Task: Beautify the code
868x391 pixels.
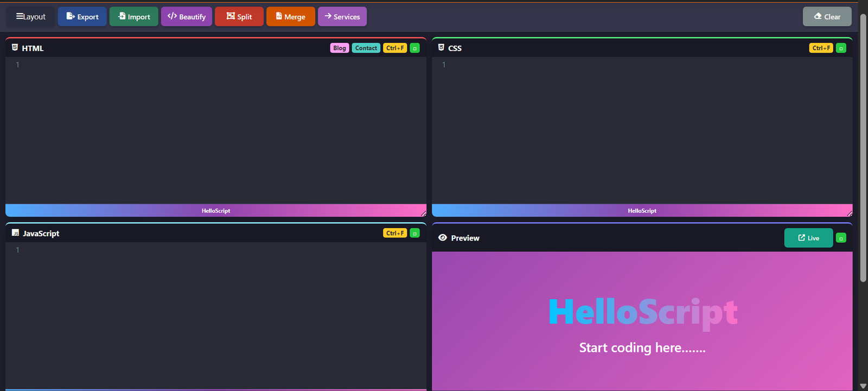Action: [x=187, y=16]
